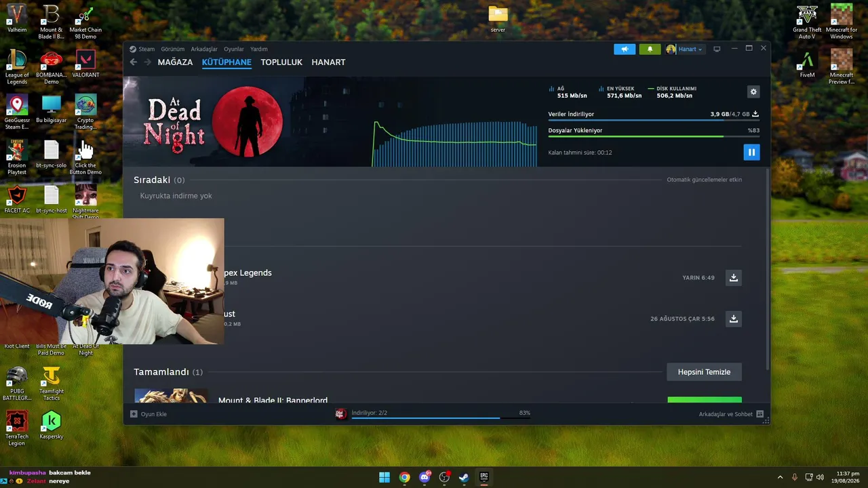Click the Oyun Ekle button
This screenshot has width=868, height=488.
pos(149,414)
